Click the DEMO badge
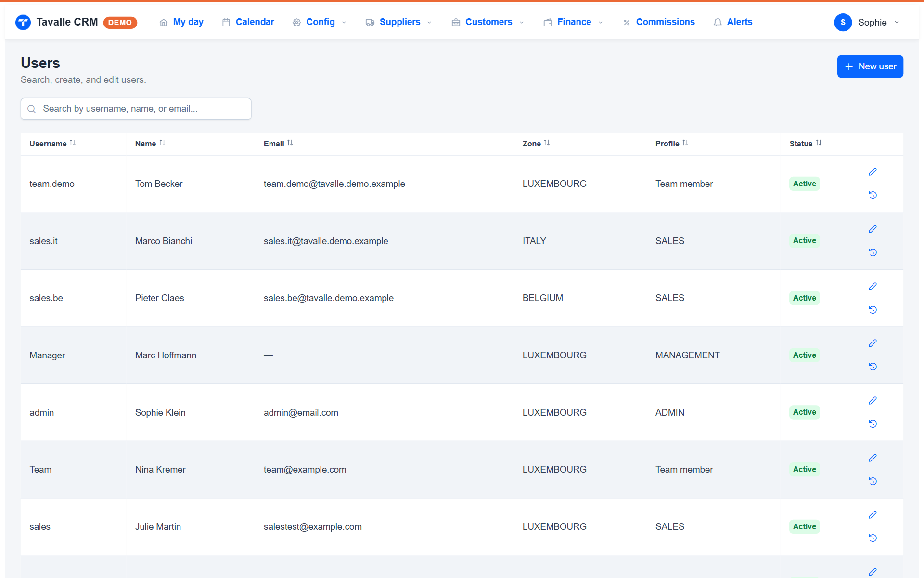This screenshot has width=924, height=578. pyautogui.click(x=120, y=23)
